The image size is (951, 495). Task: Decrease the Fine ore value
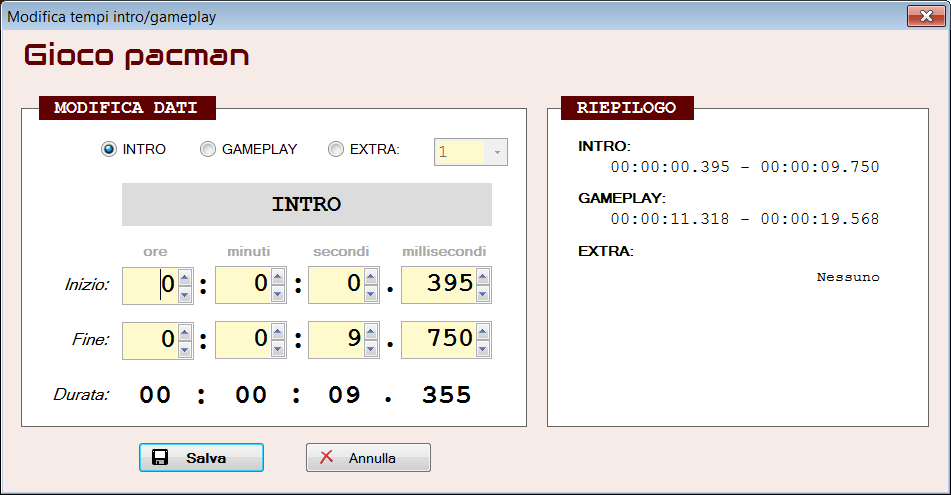tap(184, 348)
